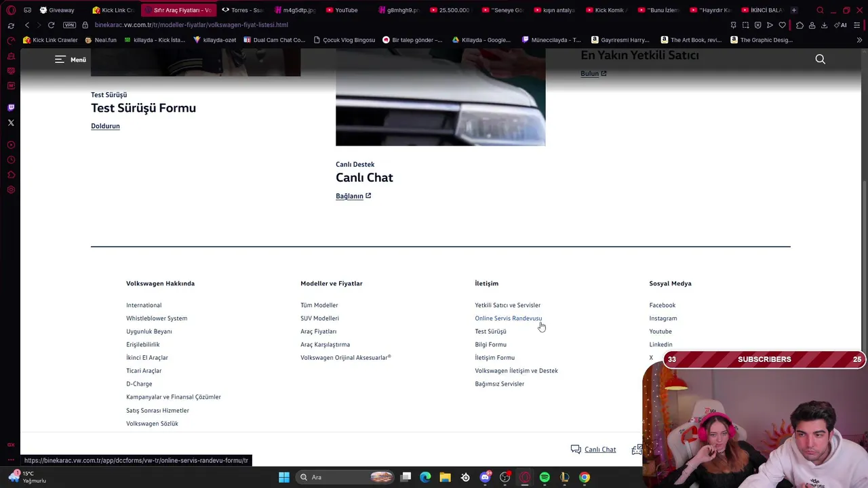The height and width of the screenshot is (488, 868).
Task: Open the Windows Start menu
Action: click(x=284, y=477)
